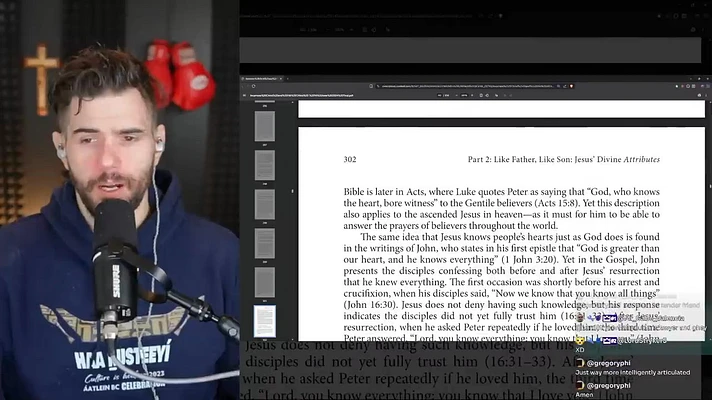Click "(Acts 15:8)" reference in document
The image size is (712, 400).
coord(556,203)
